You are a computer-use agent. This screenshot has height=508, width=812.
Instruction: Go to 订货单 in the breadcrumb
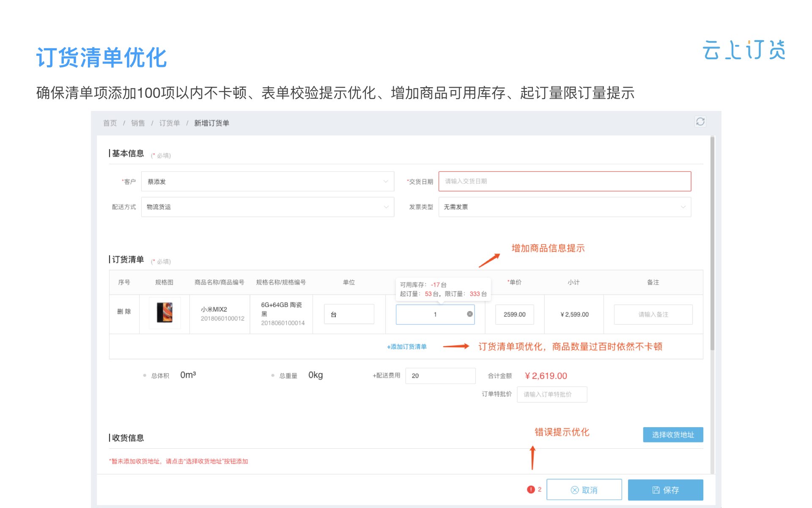tap(170, 123)
